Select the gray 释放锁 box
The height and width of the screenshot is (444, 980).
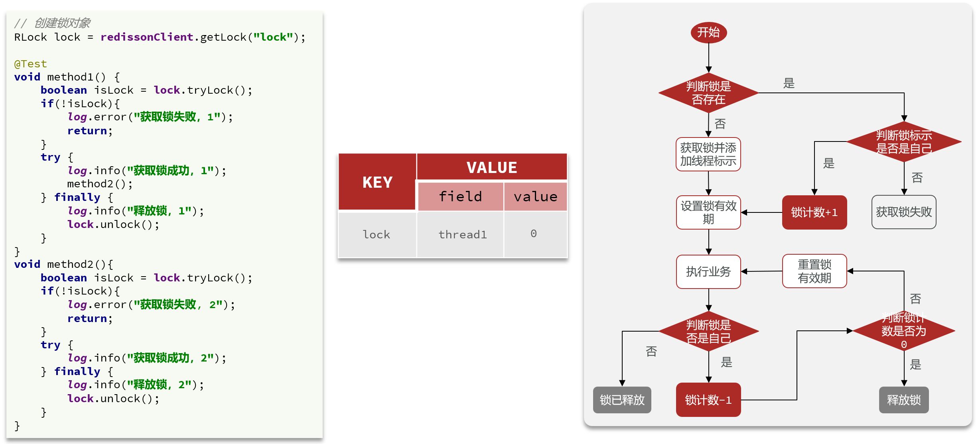[x=903, y=400]
